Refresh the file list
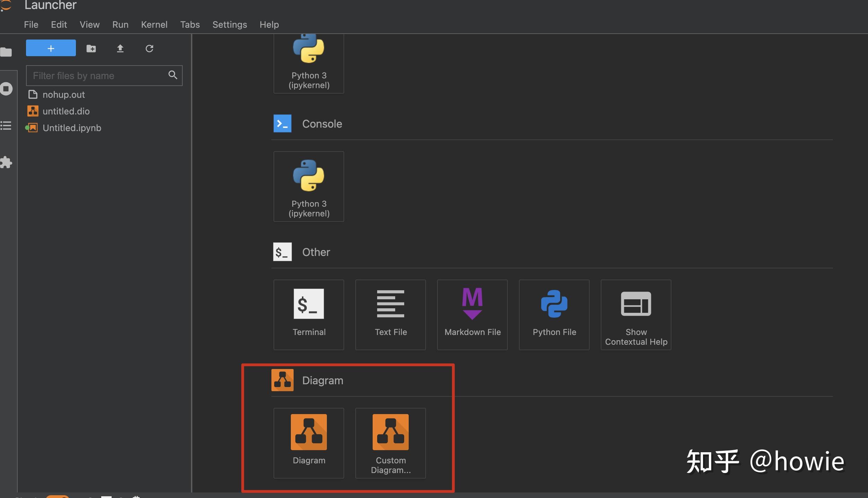 pyautogui.click(x=149, y=48)
